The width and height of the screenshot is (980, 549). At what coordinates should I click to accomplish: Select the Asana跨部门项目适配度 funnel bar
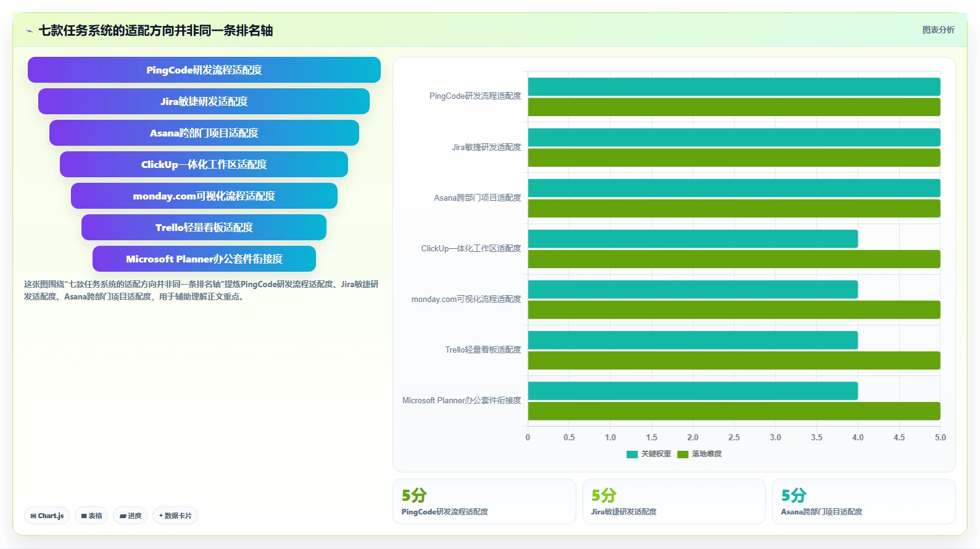tap(204, 133)
